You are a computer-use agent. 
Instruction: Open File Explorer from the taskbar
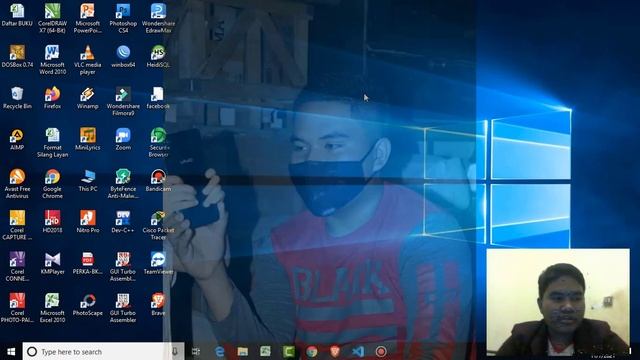[242, 351]
